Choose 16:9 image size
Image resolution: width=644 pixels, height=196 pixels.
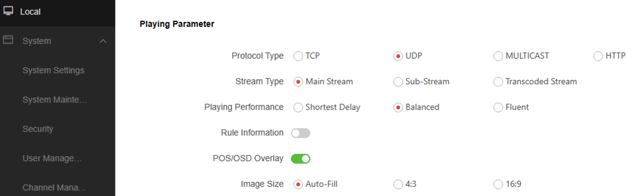(498, 184)
